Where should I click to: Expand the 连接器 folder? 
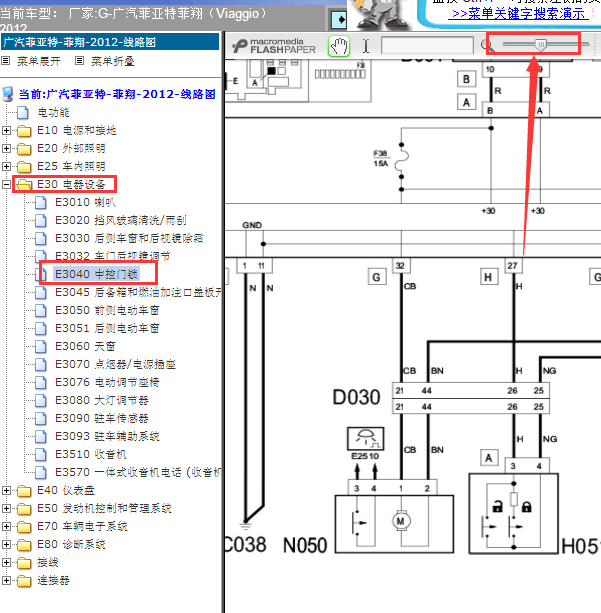(6, 580)
